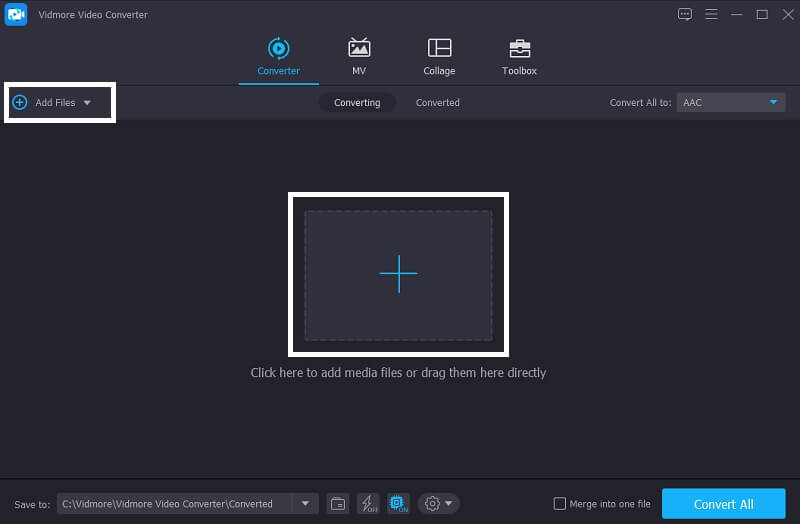The width and height of the screenshot is (800, 524).
Task: Toggle the high-speed conversion lightning icon
Action: pos(368,504)
